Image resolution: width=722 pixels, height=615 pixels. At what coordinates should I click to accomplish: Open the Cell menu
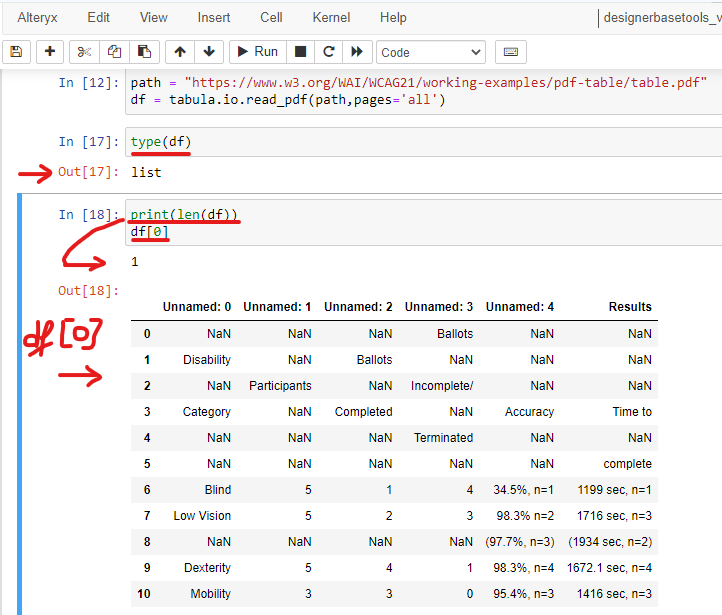click(271, 17)
